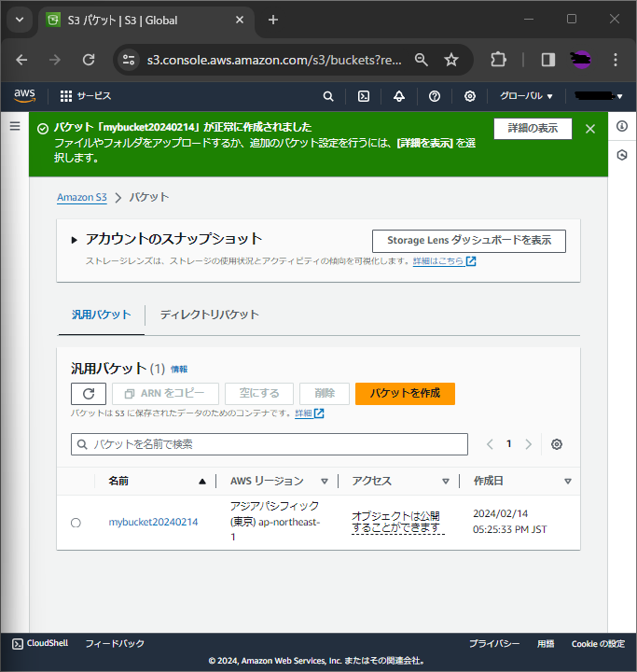Open Cookie の設定 in footer
The image size is (637, 672).
pyautogui.click(x=598, y=644)
